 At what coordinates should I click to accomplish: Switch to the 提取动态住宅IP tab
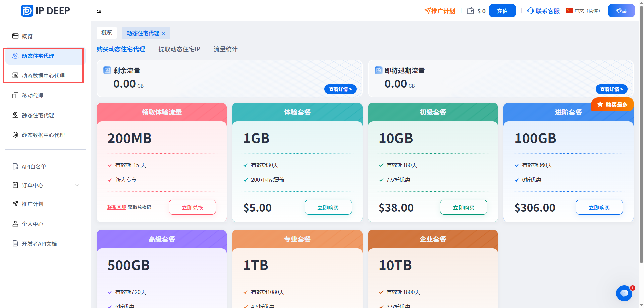pos(179,49)
